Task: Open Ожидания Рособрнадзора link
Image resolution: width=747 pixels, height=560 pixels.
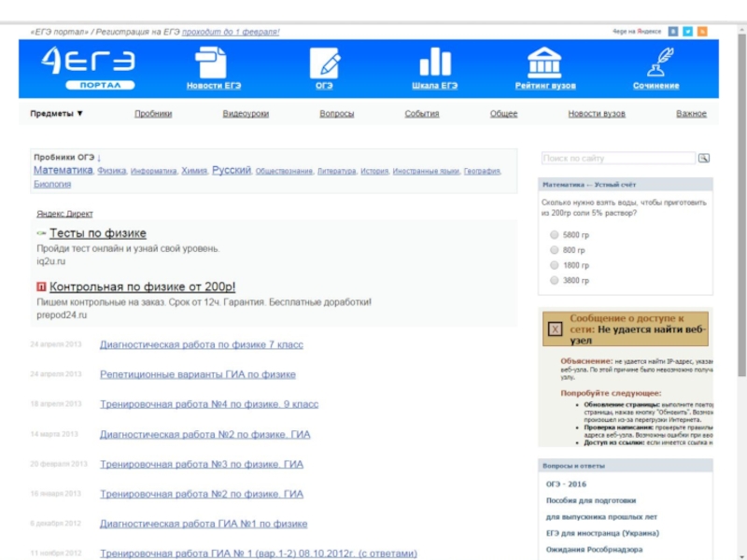Action: [x=594, y=550]
